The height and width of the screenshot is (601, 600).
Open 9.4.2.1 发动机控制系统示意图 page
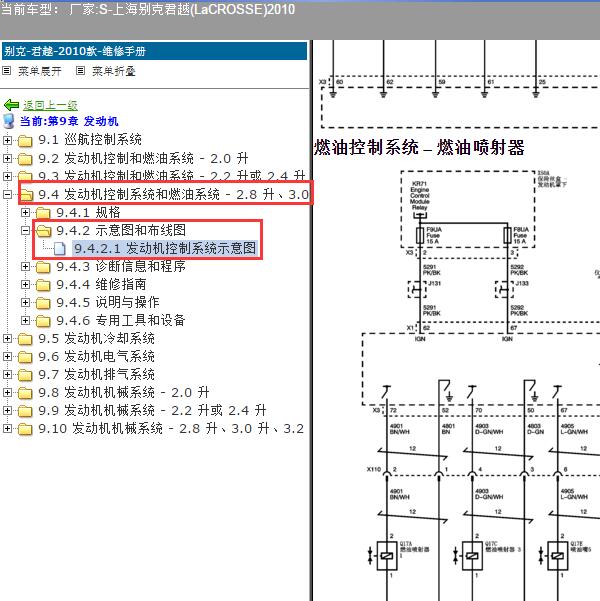(165, 248)
